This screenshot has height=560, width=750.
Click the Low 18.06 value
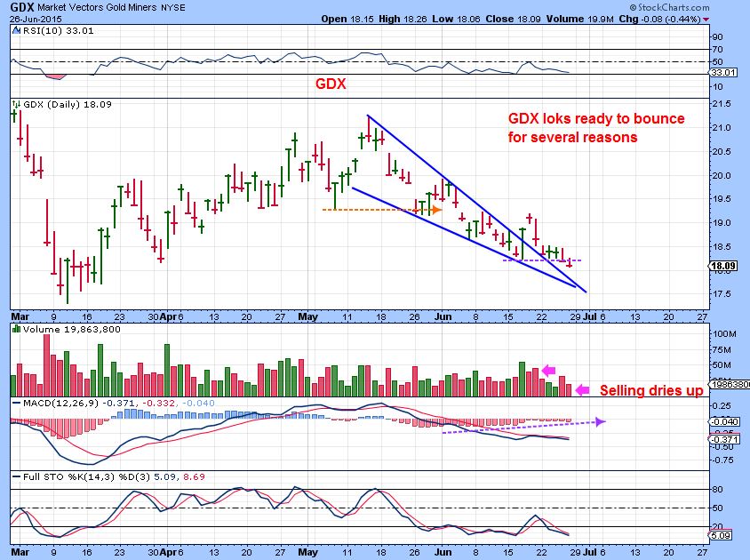456,20
